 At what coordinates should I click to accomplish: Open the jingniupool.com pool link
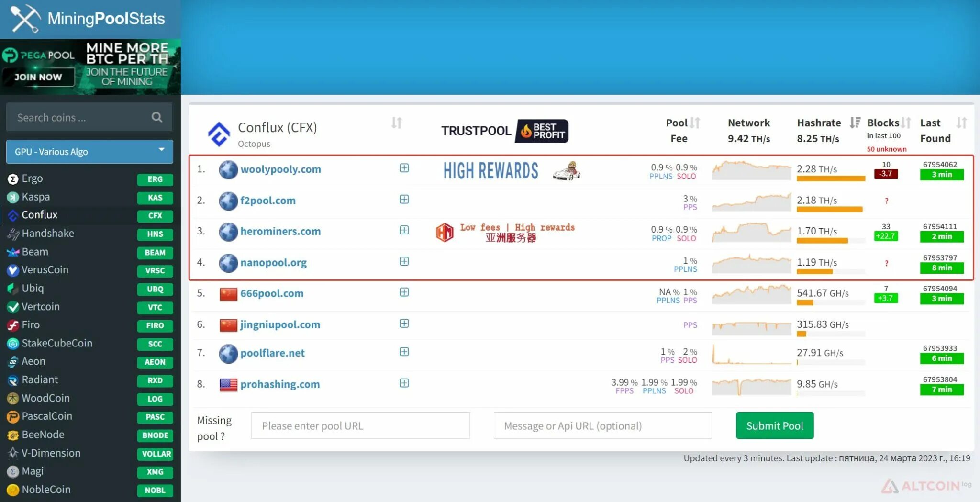(x=280, y=325)
